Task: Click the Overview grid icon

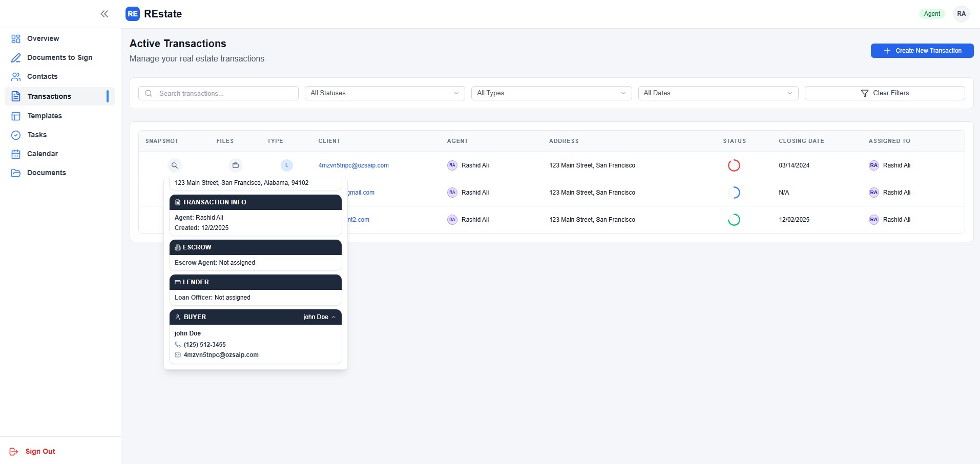Action: [16, 39]
